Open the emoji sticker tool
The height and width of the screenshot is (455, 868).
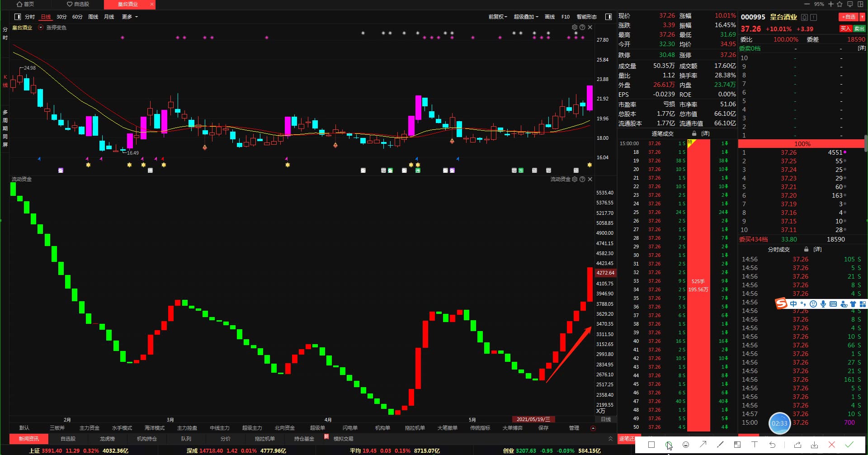[x=686, y=445]
